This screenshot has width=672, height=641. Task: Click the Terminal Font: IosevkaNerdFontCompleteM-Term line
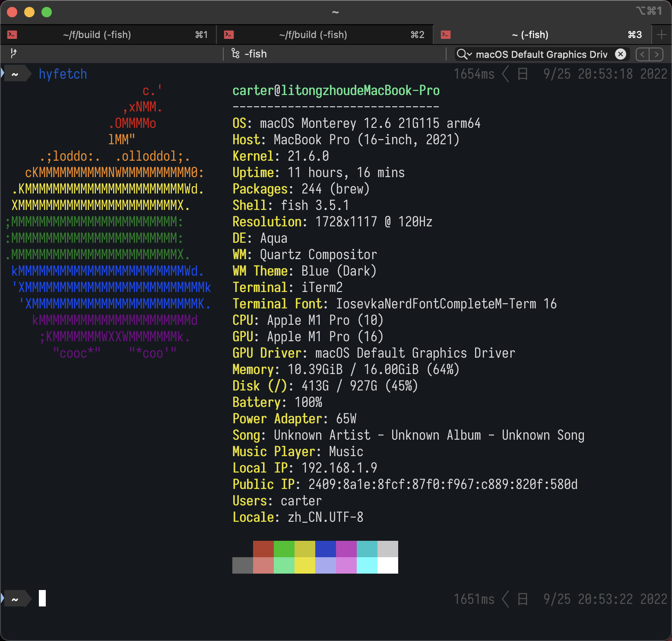coord(395,304)
